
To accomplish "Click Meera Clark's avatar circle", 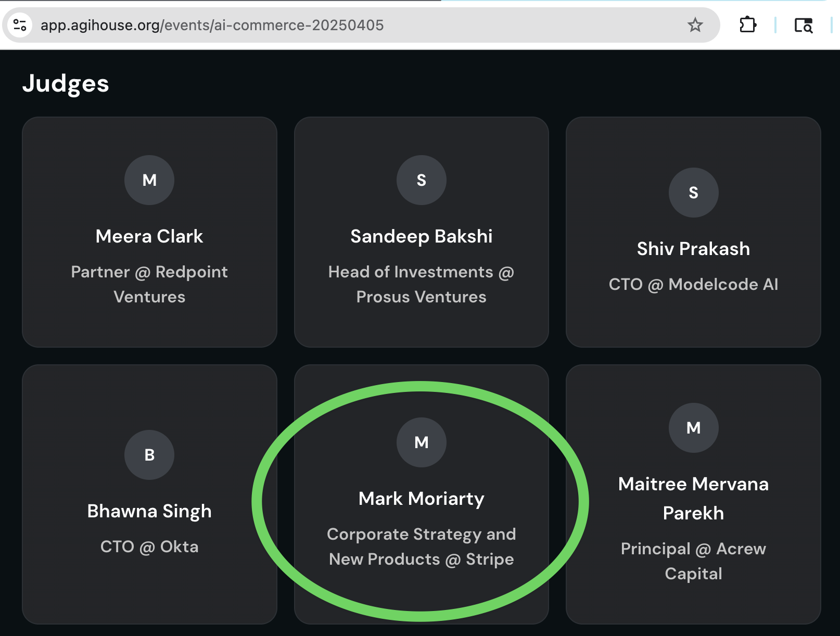I will pos(149,180).
